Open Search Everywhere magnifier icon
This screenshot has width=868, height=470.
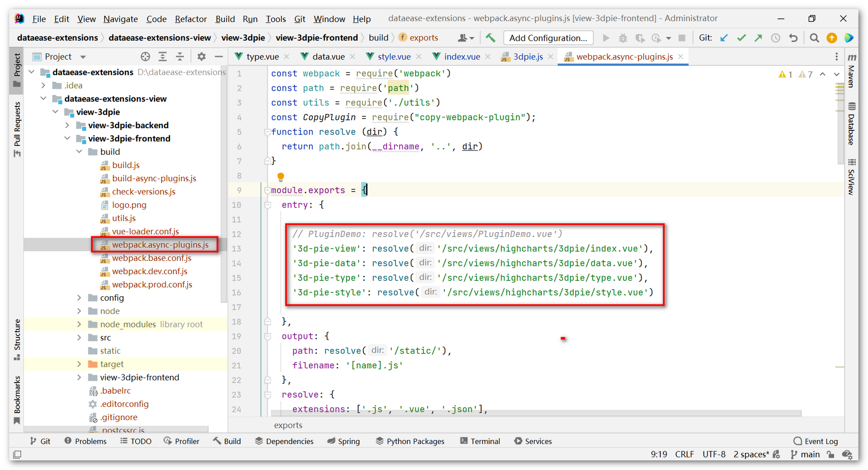point(814,38)
